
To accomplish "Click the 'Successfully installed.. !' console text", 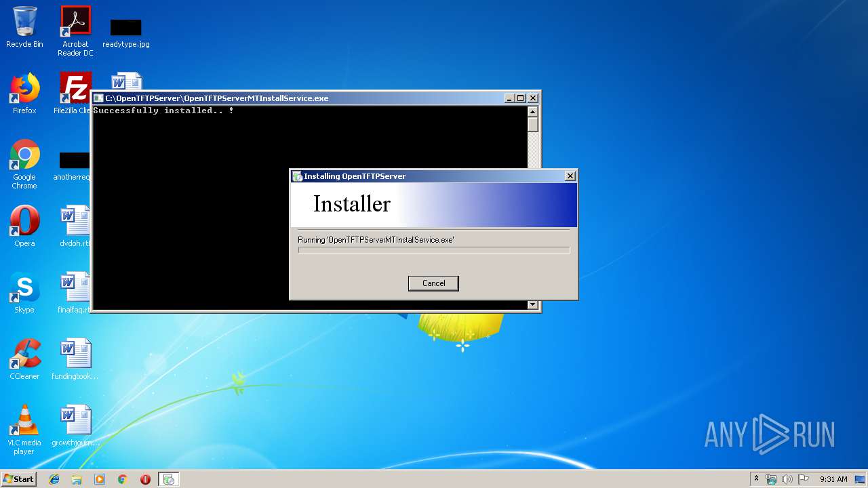I will pos(163,110).
